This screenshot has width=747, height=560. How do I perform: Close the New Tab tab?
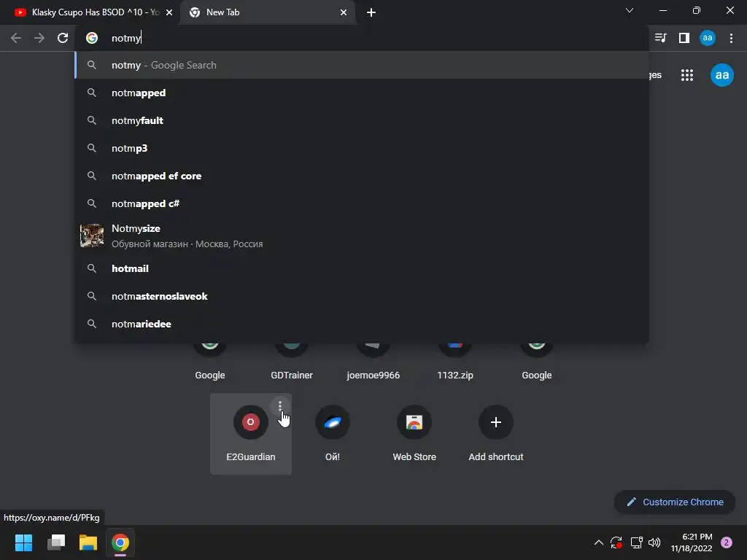click(344, 12)
